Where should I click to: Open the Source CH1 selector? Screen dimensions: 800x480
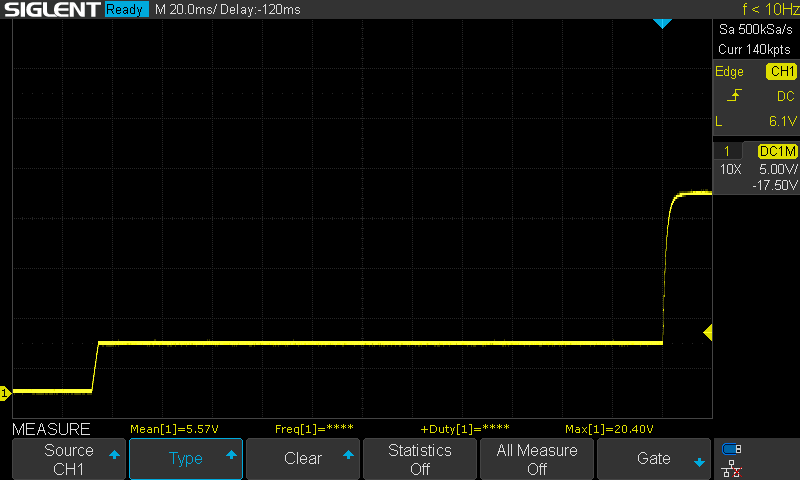click(69, 459)
